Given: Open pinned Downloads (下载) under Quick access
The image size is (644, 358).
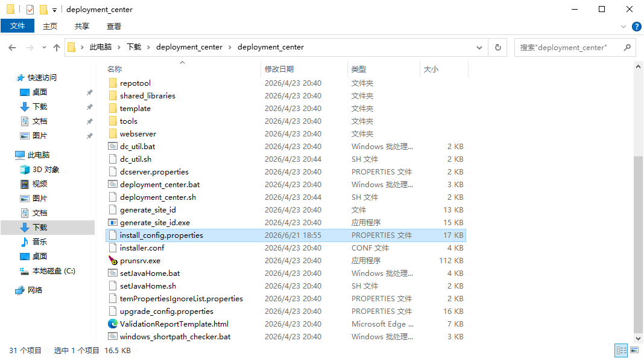Looking at the screenshot, I should 40,106.
